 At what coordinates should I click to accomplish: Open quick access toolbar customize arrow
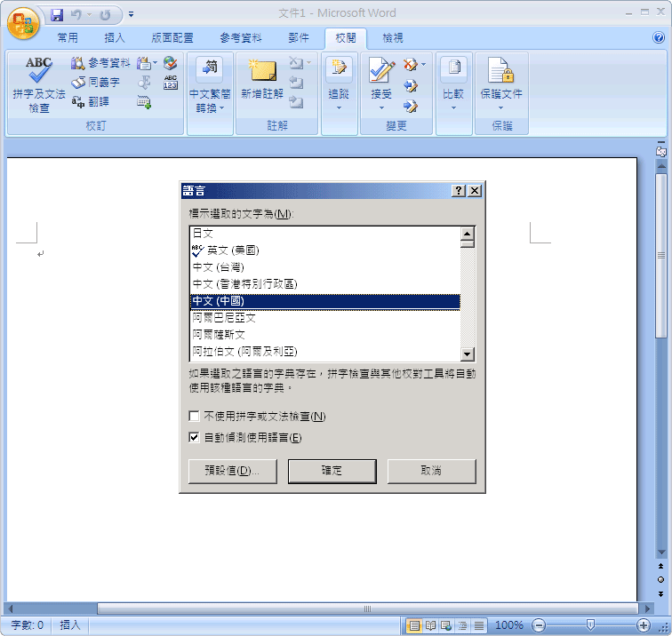click(x=132, y=15)
